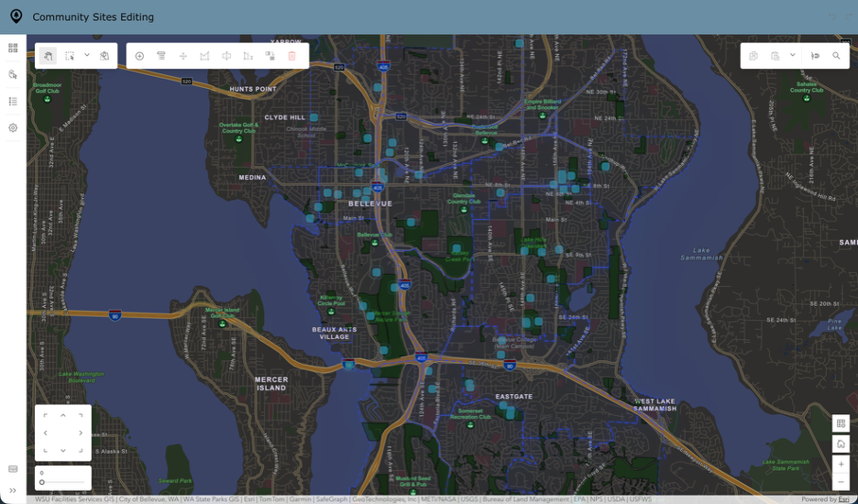
Task: Open the selection tool options dropdown arrow
Action: (86, 55)
